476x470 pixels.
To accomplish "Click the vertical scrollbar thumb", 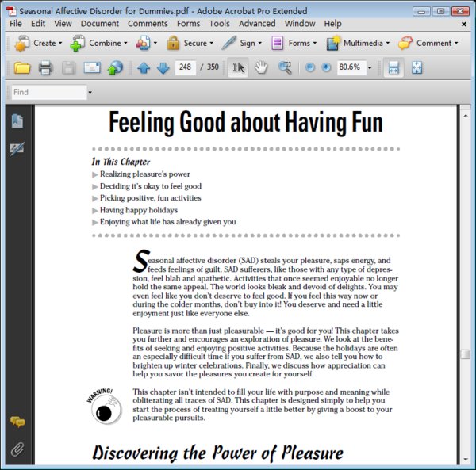I will 465,354.
